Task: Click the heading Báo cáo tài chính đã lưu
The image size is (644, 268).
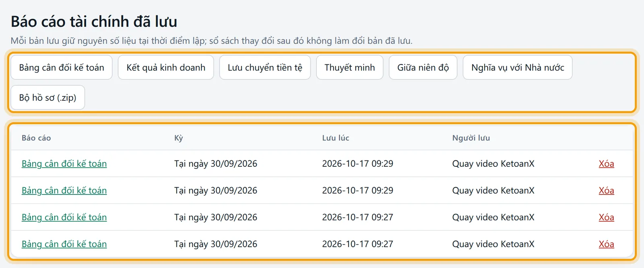Action: [x=94, y=21]
